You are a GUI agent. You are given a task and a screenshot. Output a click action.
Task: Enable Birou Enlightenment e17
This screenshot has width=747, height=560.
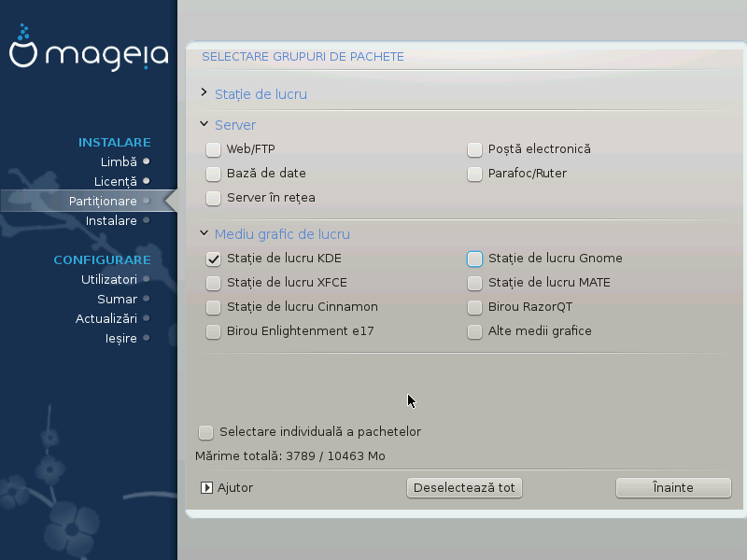tap(213, 331)
